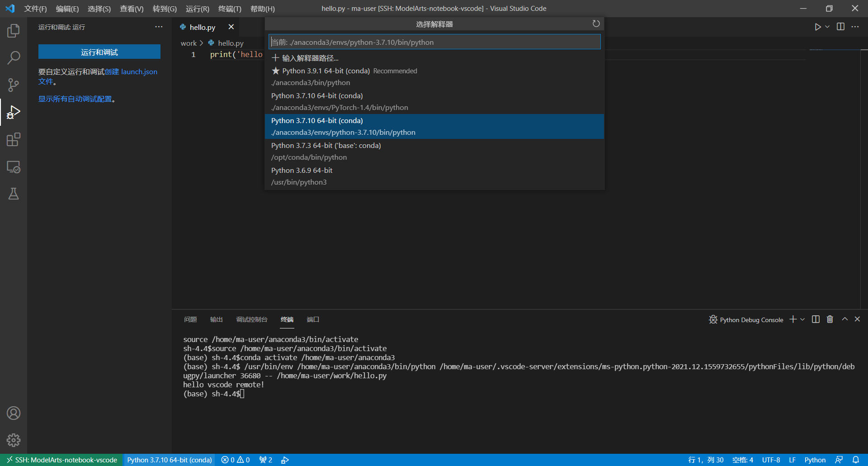Close the bottom panel
Screen dimensions: 868x466
coord(857,319)
